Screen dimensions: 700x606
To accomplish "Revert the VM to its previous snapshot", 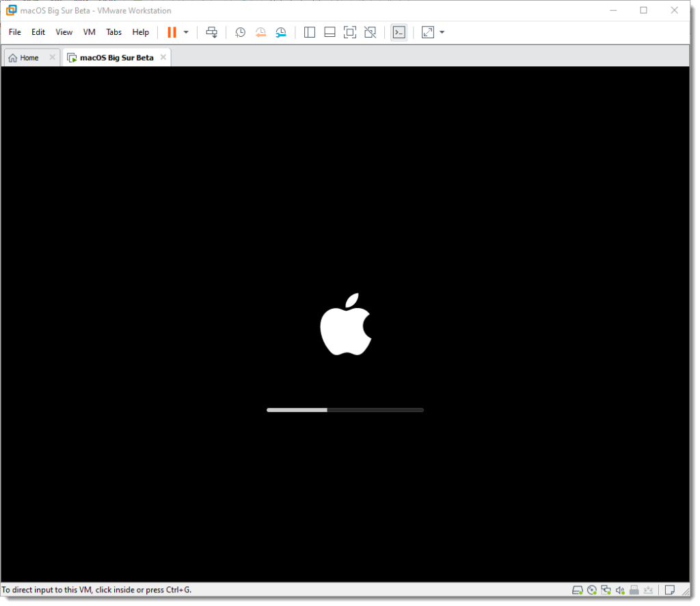I will (x=260, y=32).
